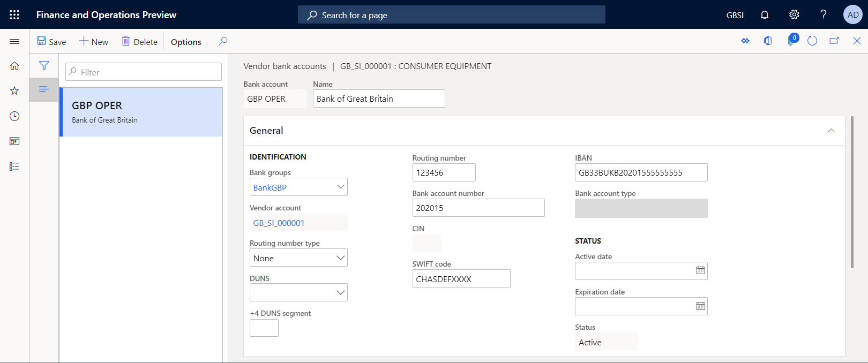Open the personalization diamond icon
Viewport: 868px width, 363px height.
pos(745,41)
